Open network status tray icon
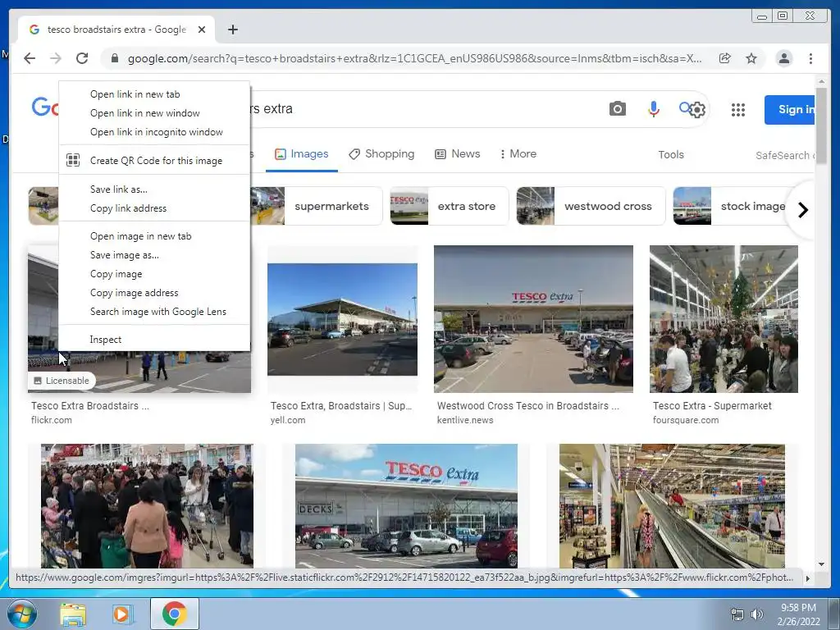840x630 pixels. 737,614
